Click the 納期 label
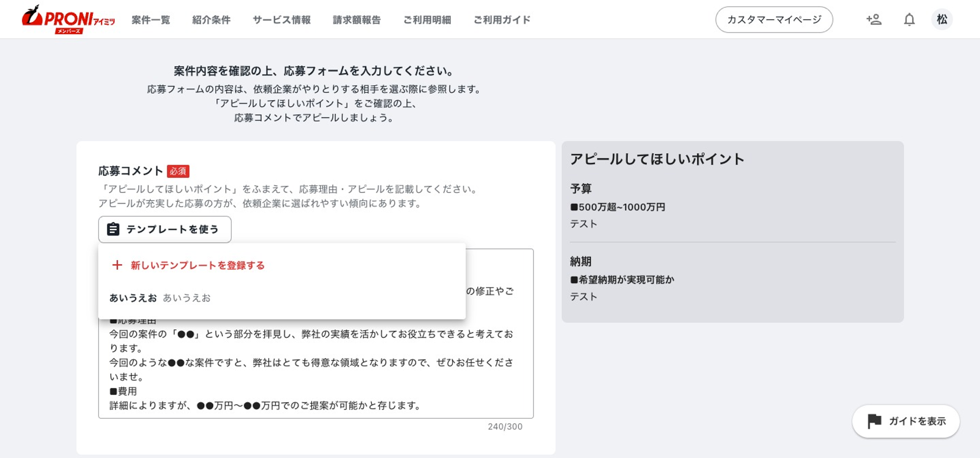 (x=581, y=262)
